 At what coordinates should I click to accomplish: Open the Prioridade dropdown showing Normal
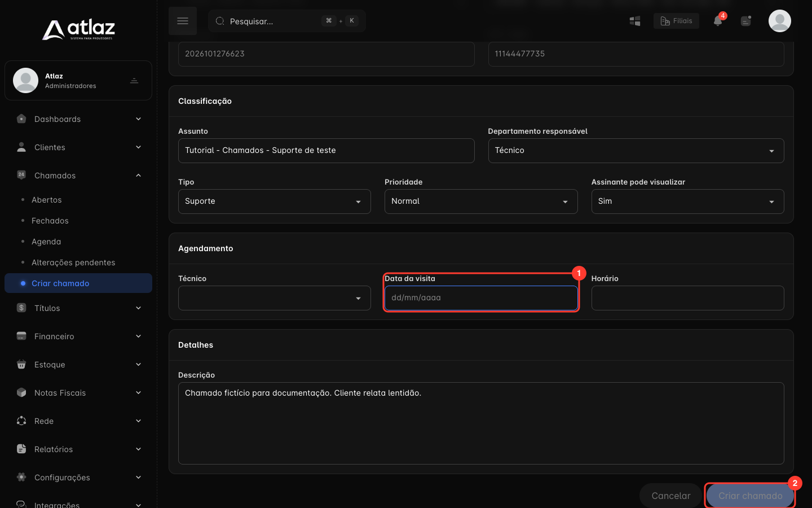[481, 202]
